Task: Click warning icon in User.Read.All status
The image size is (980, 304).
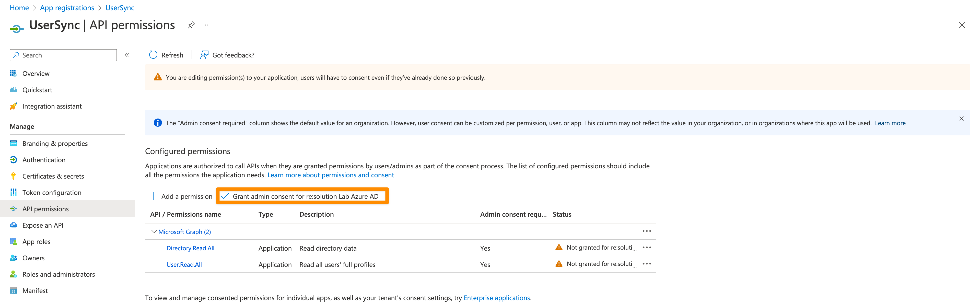Action: pos(559,264)
